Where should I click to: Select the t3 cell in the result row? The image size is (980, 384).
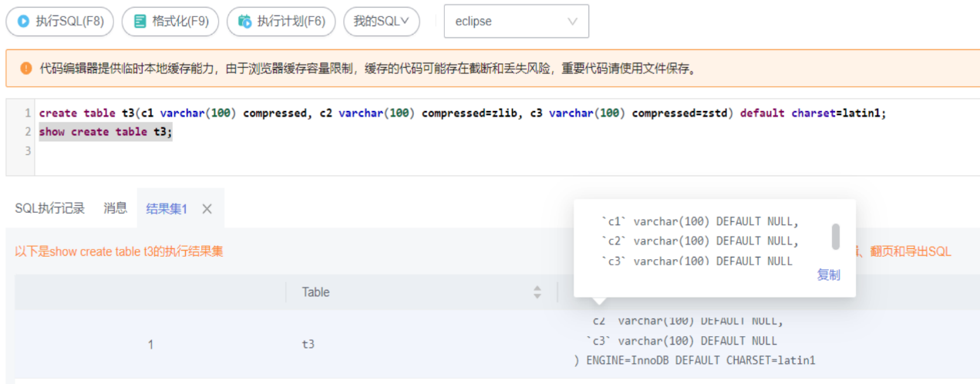(x=308, y=345)
